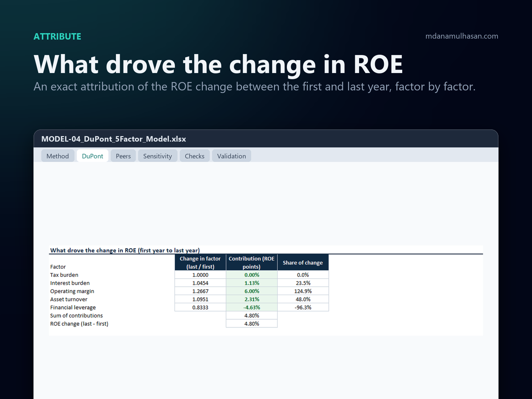Select the -96.3% share of change cell
The height and width of the screenshot is (399, 532).
pyautogui.click(x=303, y=307)
